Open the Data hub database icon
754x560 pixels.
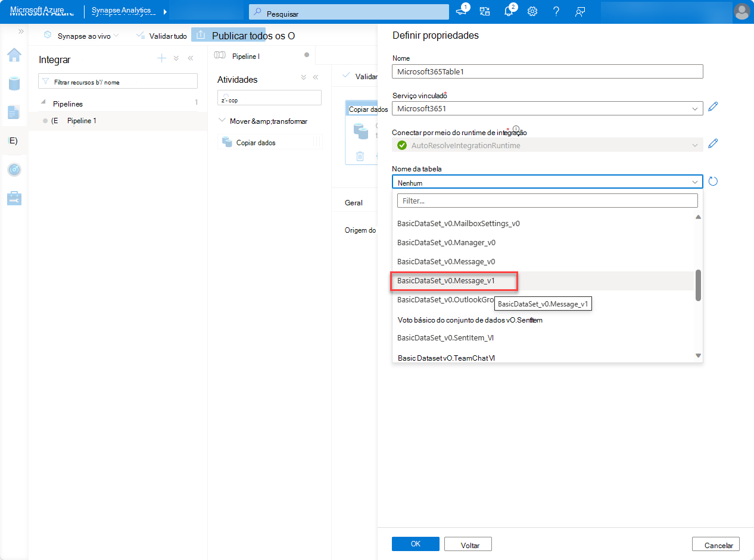14,83
